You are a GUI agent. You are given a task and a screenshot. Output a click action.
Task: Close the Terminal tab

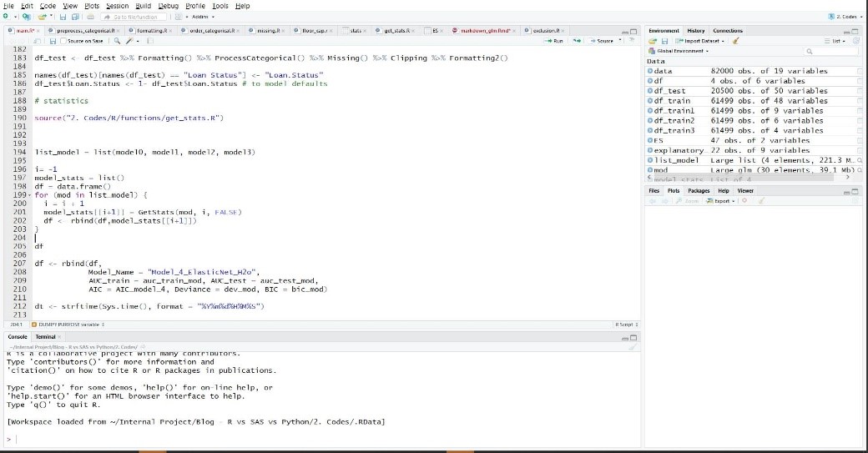click(x=59, y=337)
